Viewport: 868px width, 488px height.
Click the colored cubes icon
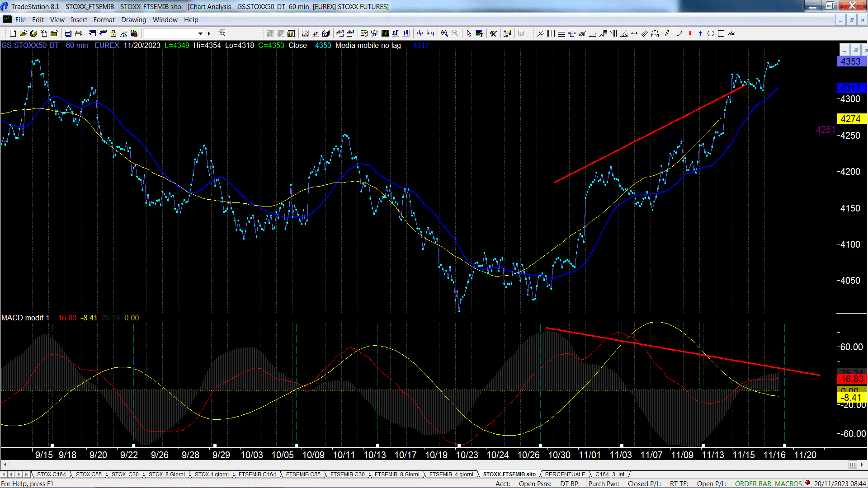point(134,33)
